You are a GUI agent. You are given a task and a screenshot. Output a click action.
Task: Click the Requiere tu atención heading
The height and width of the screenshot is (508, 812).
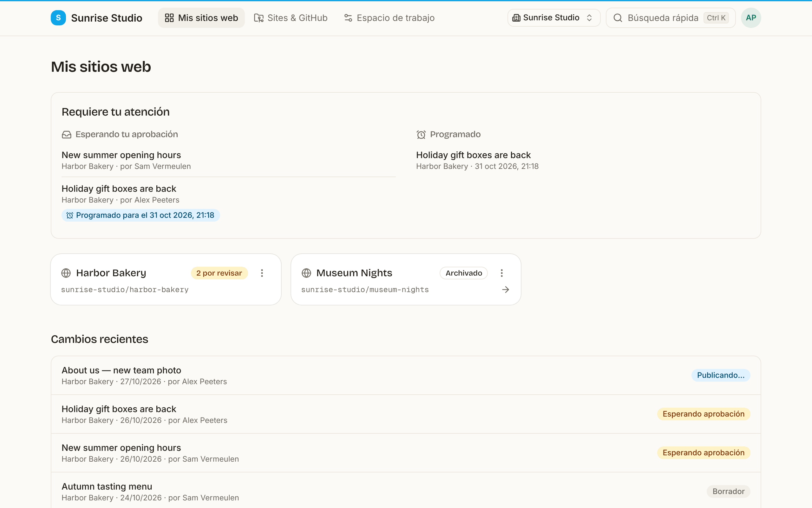116,112
